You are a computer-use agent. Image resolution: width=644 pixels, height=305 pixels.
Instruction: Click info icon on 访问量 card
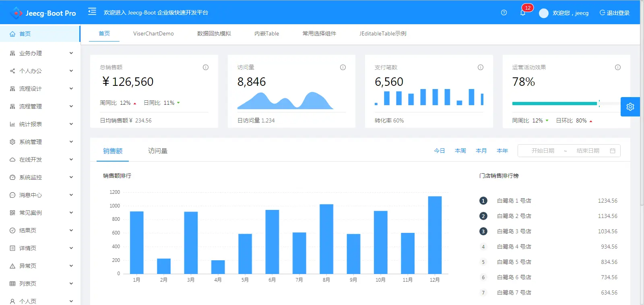click(343, 67)
